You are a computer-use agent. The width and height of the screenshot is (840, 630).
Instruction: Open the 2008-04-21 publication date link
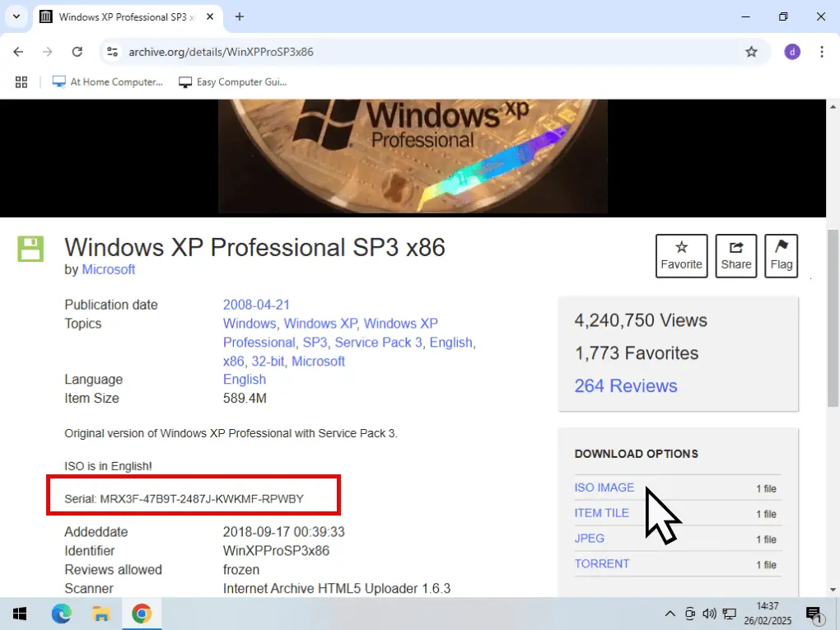tap(256, 305)
